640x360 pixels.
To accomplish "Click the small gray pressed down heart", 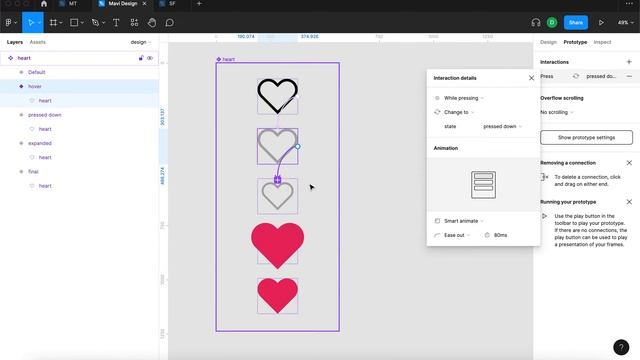I will click(278, 196).
